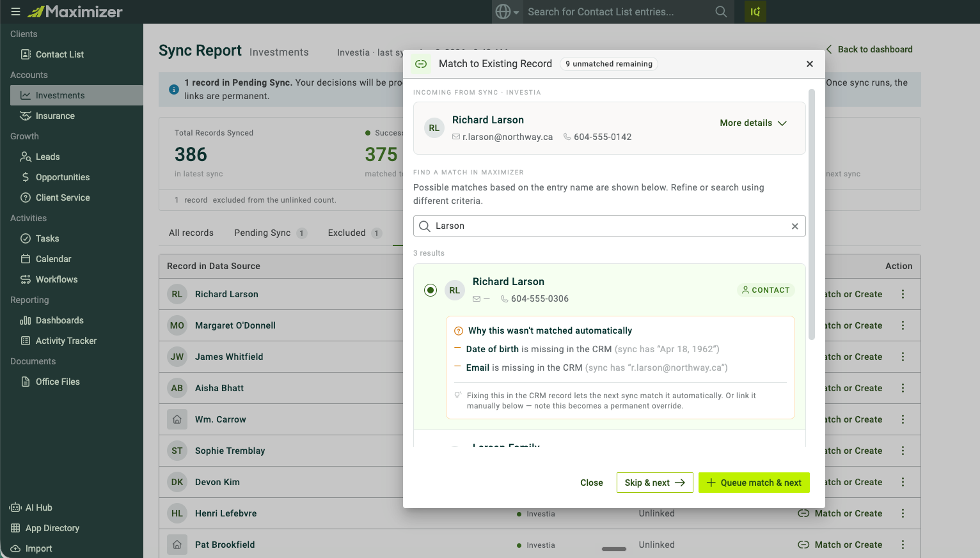Select Richard Larson match radio button
Screen dimensions: 980x558
431,290
